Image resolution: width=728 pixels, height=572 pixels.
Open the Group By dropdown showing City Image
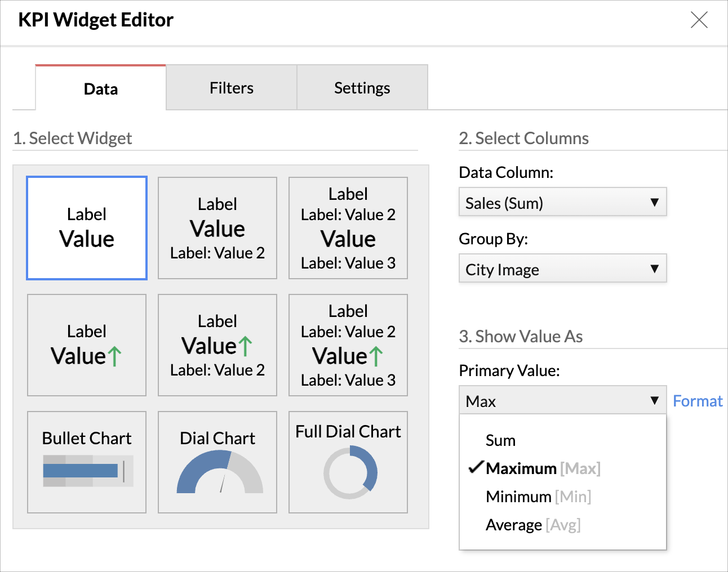563,269
